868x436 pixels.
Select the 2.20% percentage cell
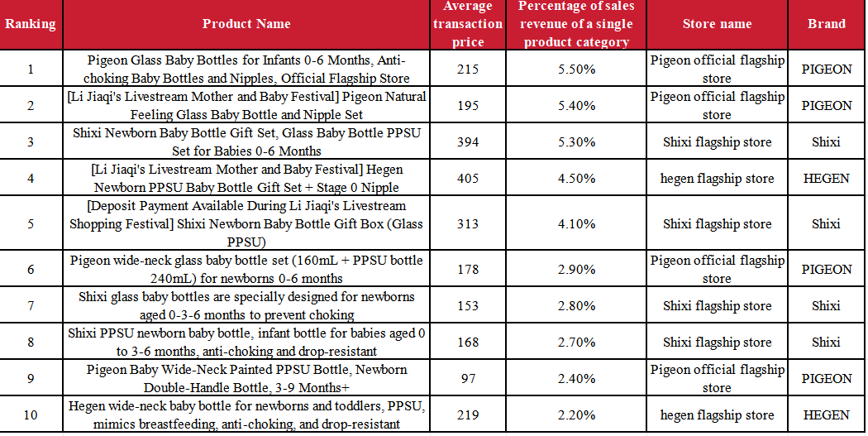[576, 414]
